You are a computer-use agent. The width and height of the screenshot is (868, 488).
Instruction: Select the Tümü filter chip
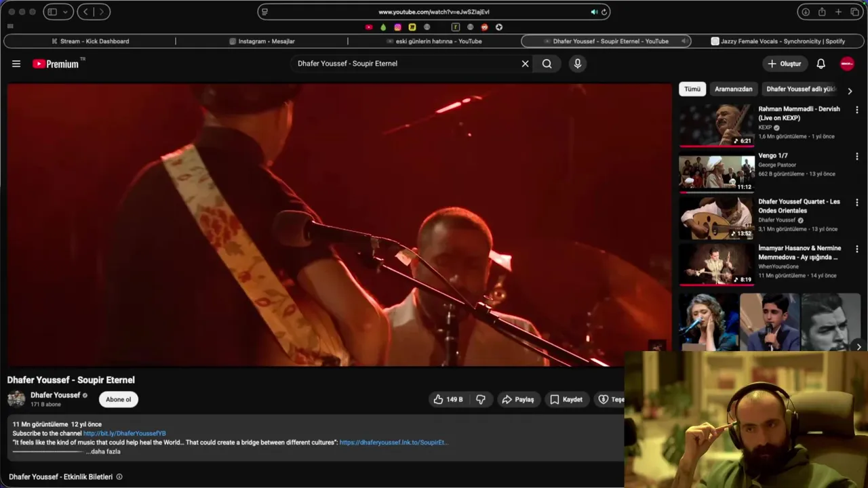pyautogui.click(x=692, y=89)
